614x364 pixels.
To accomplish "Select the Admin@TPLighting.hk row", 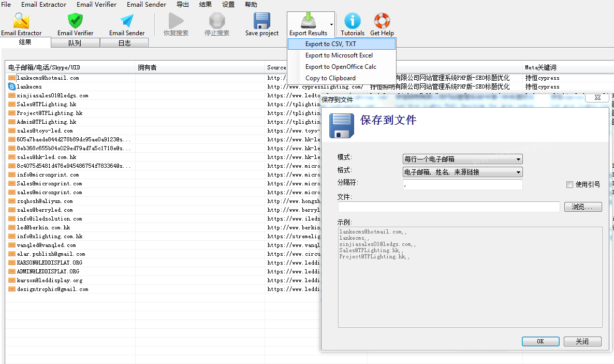I will point(163,122).
